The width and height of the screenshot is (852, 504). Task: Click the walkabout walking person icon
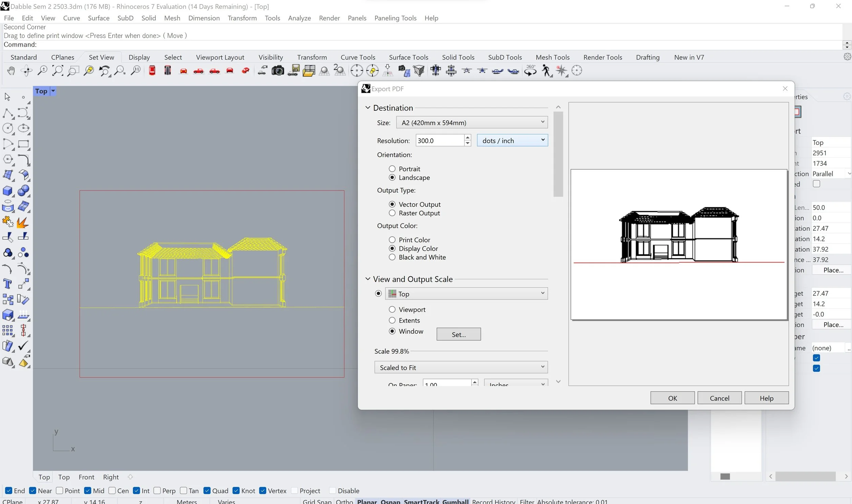point(546,71)
